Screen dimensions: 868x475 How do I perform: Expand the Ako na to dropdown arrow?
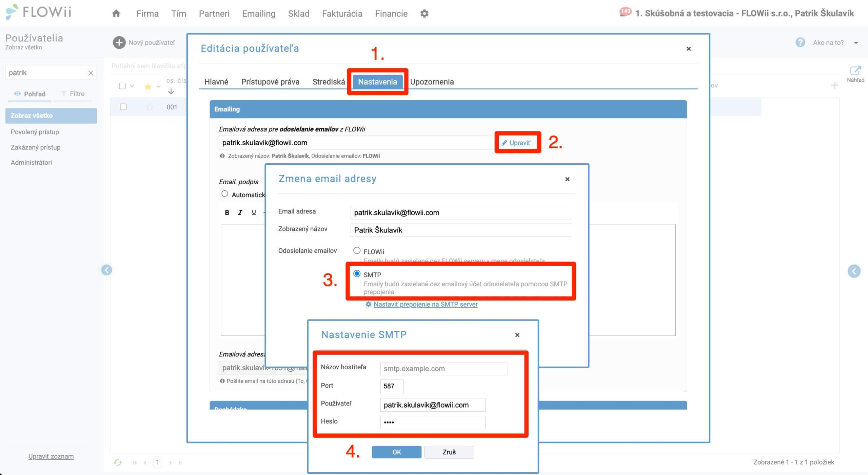(856, 43)
